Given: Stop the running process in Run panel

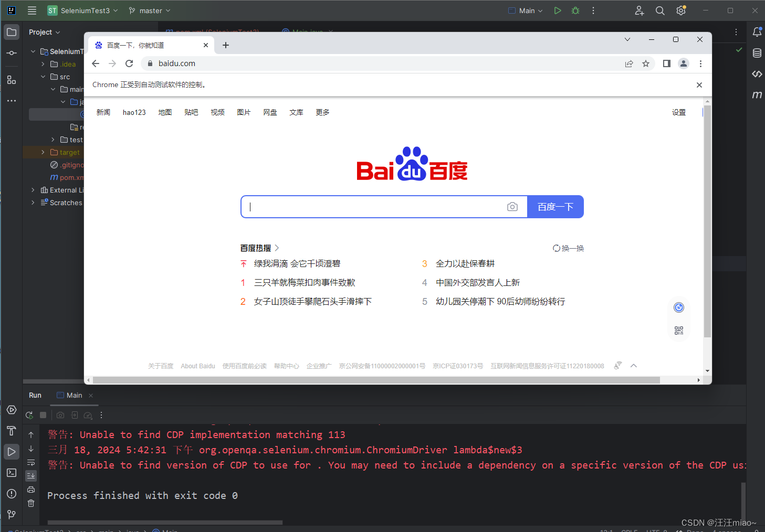Looking at the screenshot, I should pos(43,415).
